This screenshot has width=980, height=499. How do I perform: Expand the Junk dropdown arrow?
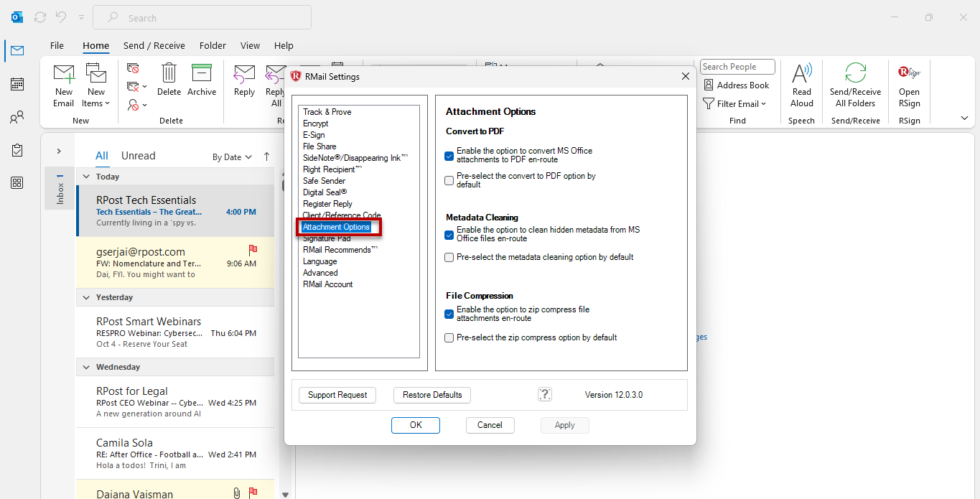(144, 105)
